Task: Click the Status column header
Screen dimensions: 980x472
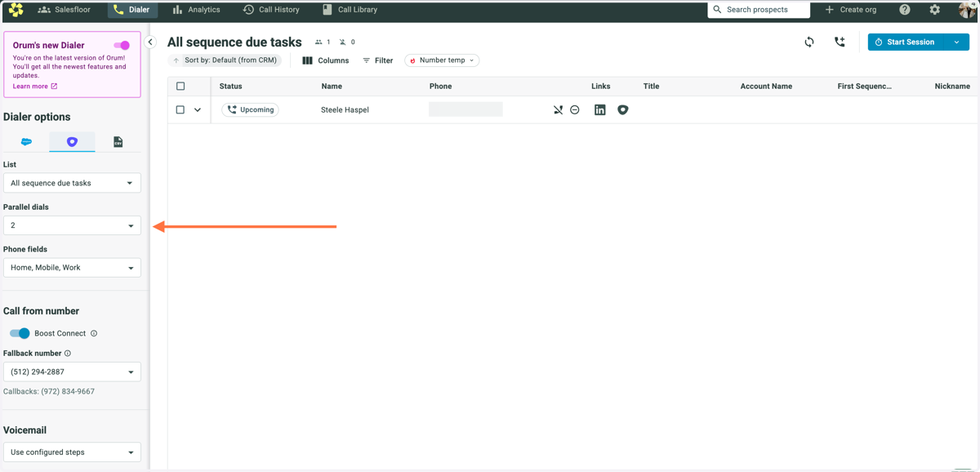Action: tap(230, 86)
